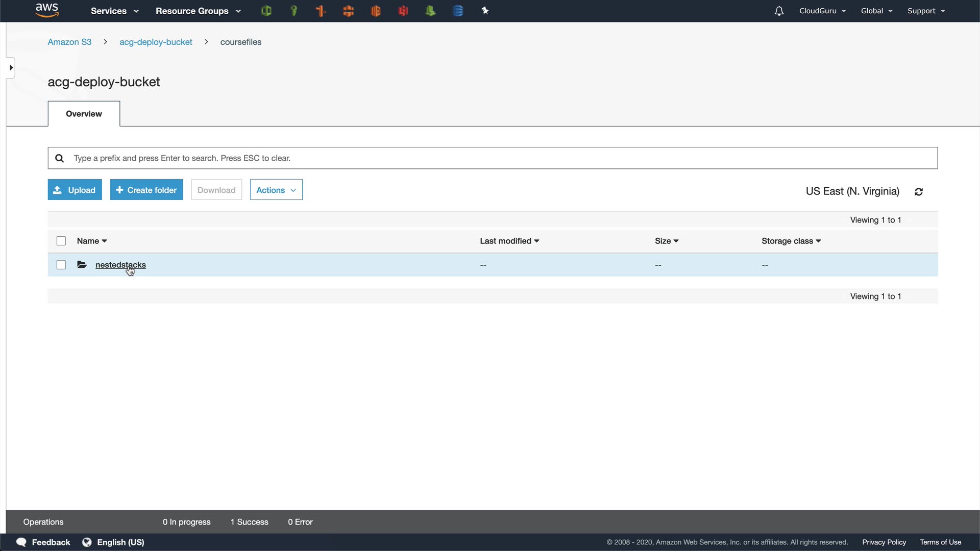Open the Actions dropdown

276,190
